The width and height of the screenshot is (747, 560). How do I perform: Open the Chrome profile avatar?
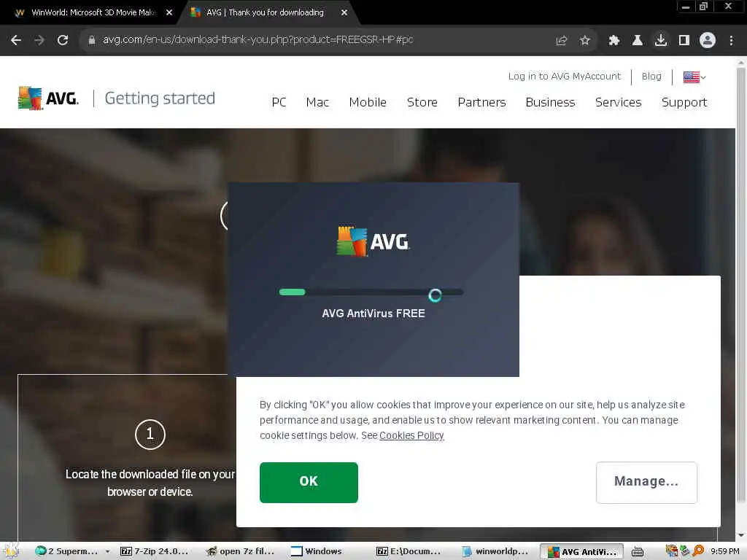point(708,41)
